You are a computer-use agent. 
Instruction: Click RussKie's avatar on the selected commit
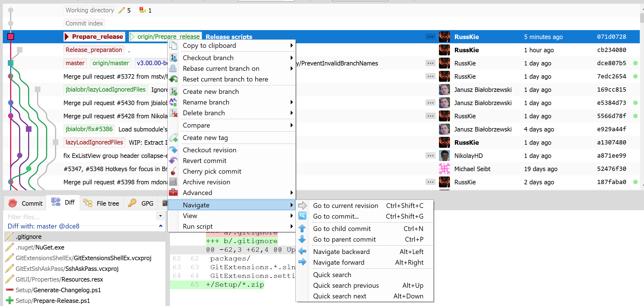coord(444,37)
